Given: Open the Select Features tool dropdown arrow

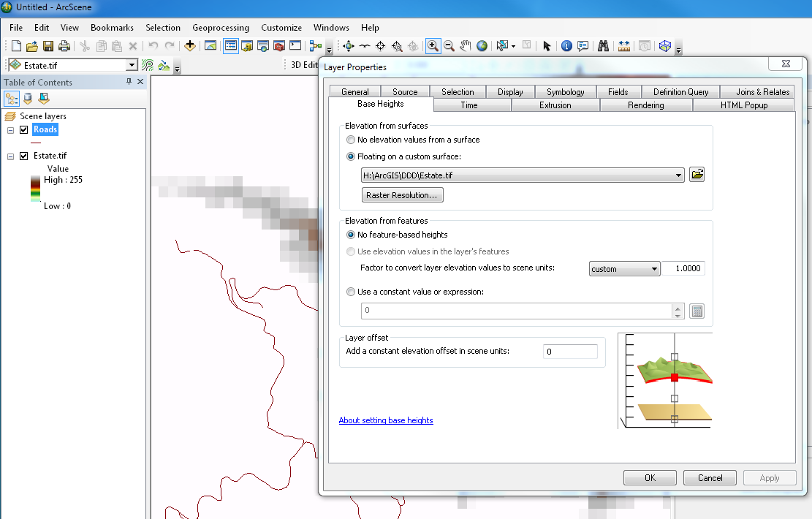Looking at the screenshot, I should point(513,46).
